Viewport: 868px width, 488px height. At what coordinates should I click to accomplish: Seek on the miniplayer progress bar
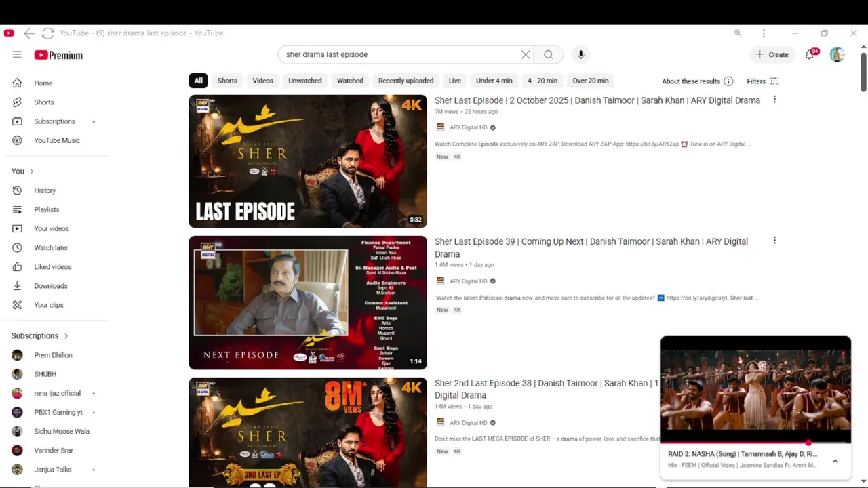point(755,443)
